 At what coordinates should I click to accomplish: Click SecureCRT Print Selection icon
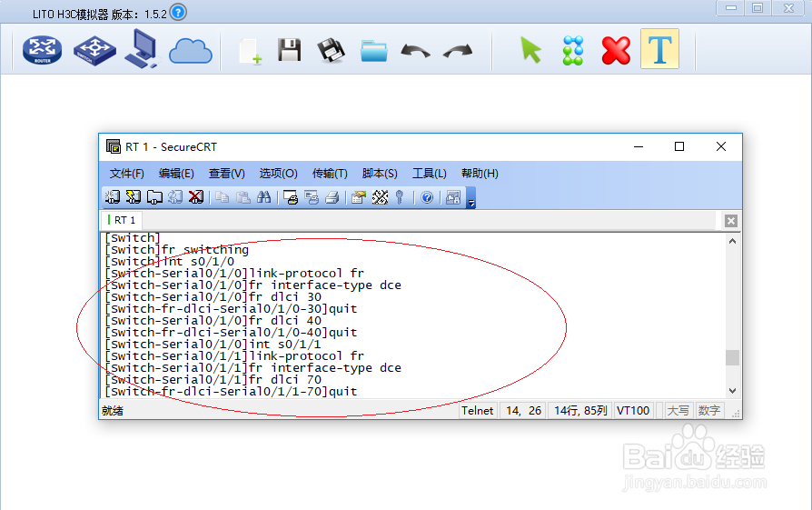[x=312, y=197]
